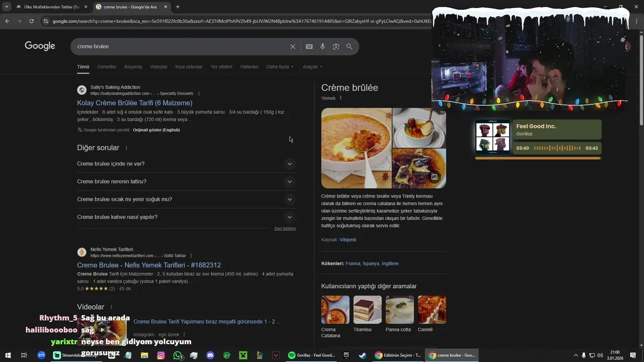Open the Windows Start menu

[8, 355]
